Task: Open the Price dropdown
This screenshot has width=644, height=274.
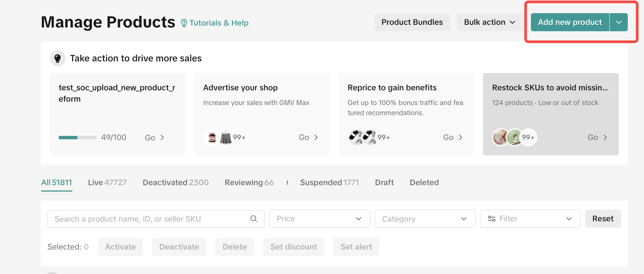Action: (320, 219)
